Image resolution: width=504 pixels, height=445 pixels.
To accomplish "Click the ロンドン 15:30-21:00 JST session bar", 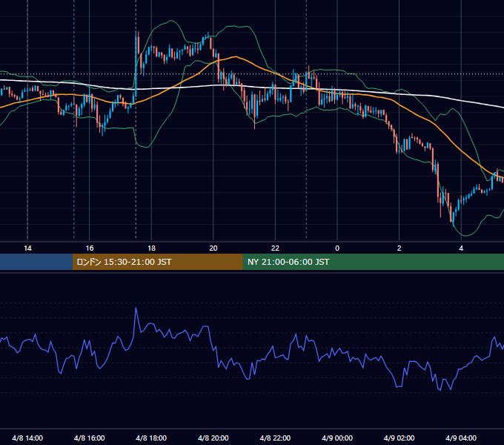I will [157, 262].
